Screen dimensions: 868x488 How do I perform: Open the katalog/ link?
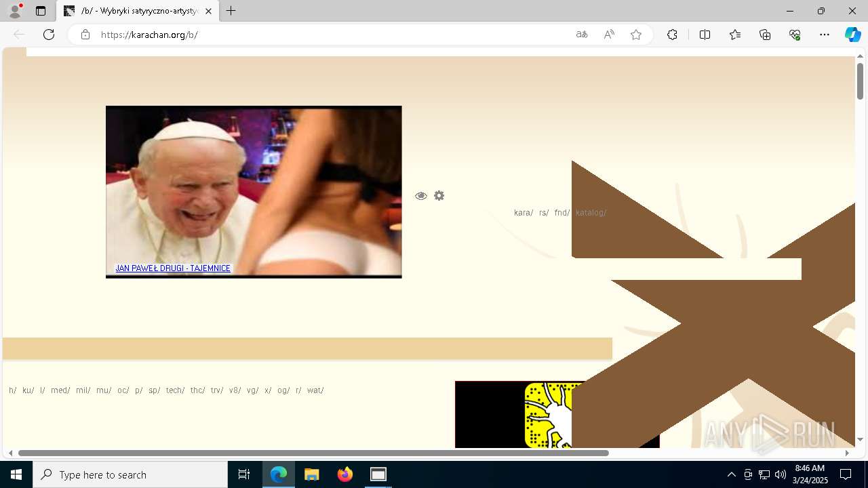[x=591, y=213]
